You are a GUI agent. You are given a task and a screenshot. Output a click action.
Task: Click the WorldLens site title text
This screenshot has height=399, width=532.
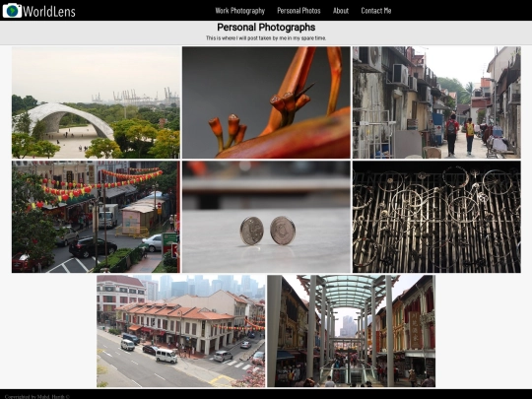tap(49, 12)
